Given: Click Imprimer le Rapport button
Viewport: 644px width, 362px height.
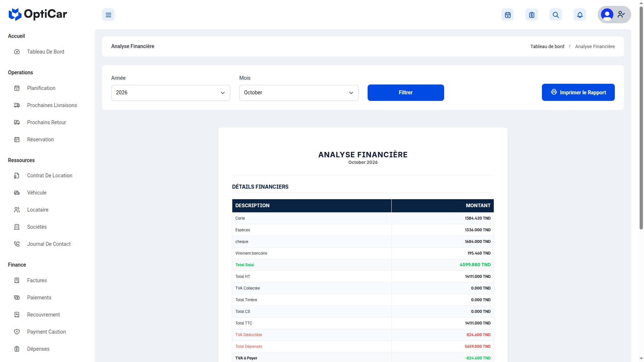Looking at the screenshot, I should pyautogui.click(x=578, y=93).
